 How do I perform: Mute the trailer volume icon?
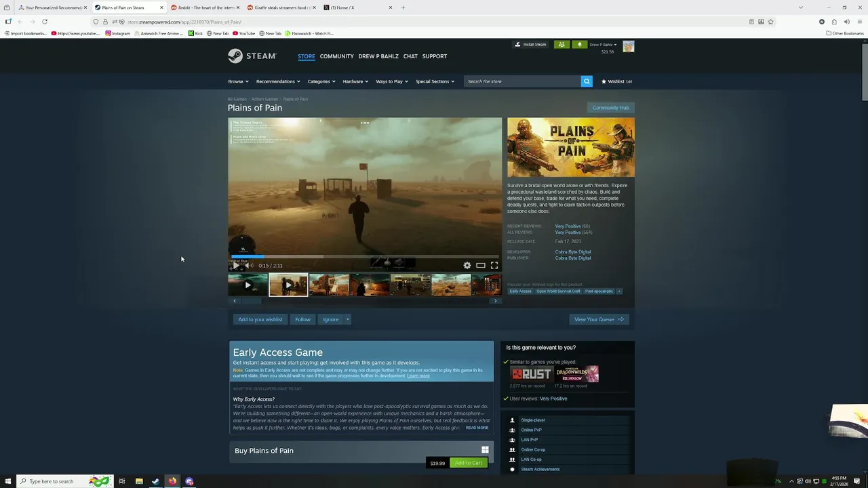(248, 266)
